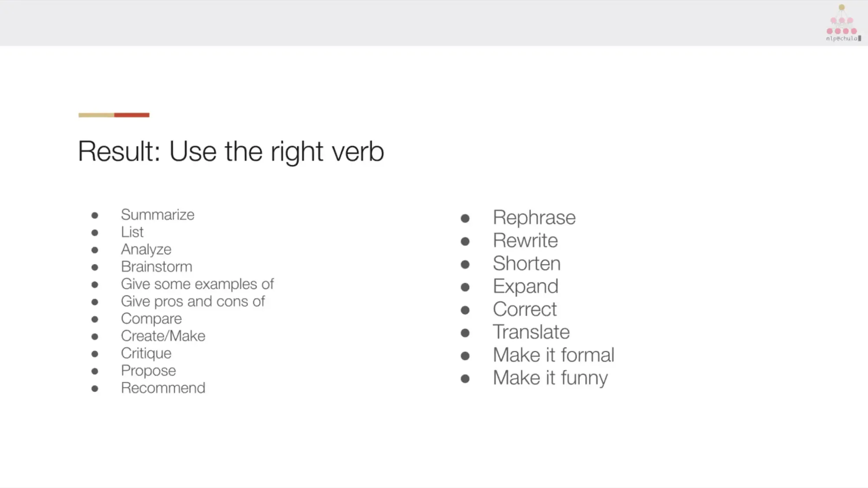Select the Rephrase list item
The height and width of the screenshot is (488, 868).
pyautogui.click(x=533, y=217)
